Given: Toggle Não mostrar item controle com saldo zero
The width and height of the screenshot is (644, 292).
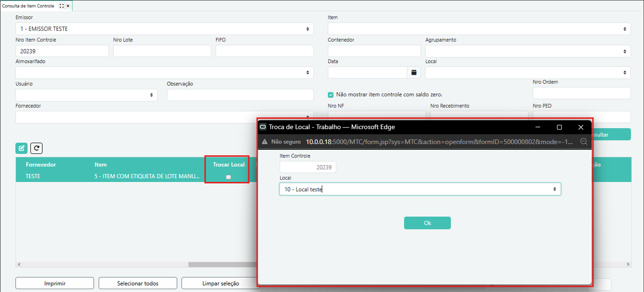Looking at the screenshot, I should [x=331, y=95].
